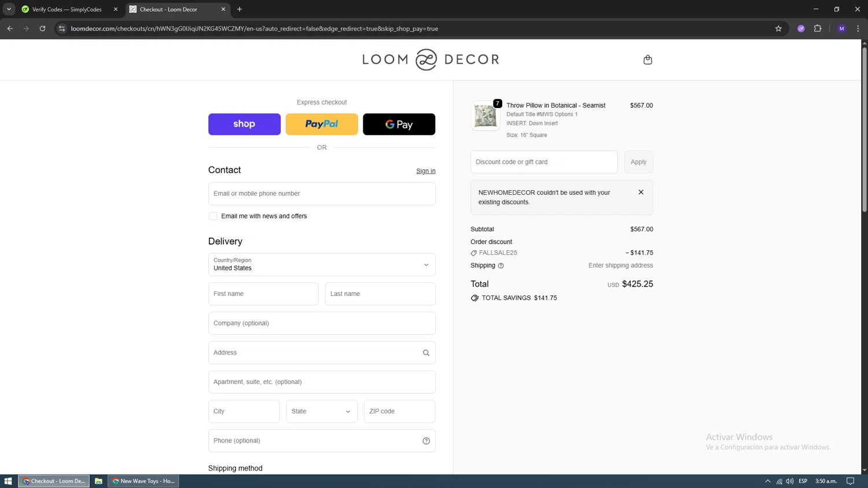The image size is (868, 488).
Task: Click the Apartment, suite, etc. field
Action: point(322,382)
